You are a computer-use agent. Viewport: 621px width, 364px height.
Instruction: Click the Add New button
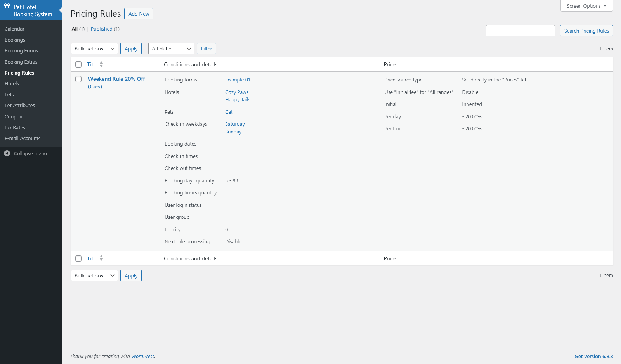(x=139, y=14)
